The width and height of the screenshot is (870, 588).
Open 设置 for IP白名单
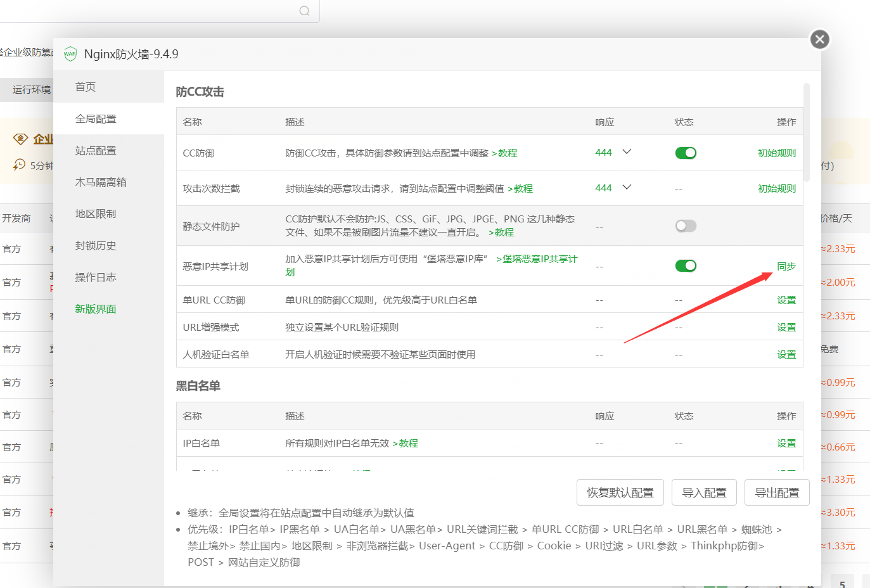[x=786, y=443]
